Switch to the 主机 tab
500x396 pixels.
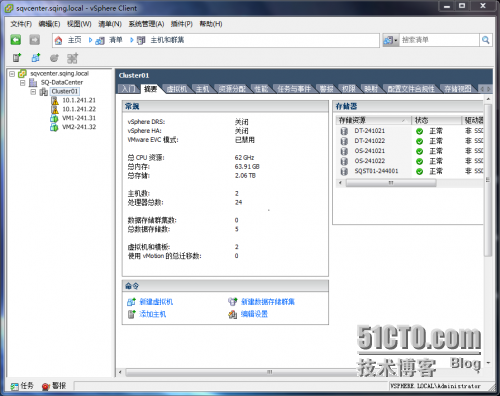pyautogui.click(x=202, y=89)
